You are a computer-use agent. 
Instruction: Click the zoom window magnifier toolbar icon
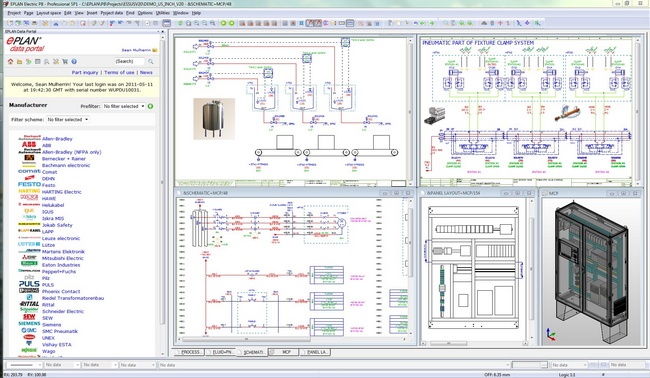click(x=188, y=23)
